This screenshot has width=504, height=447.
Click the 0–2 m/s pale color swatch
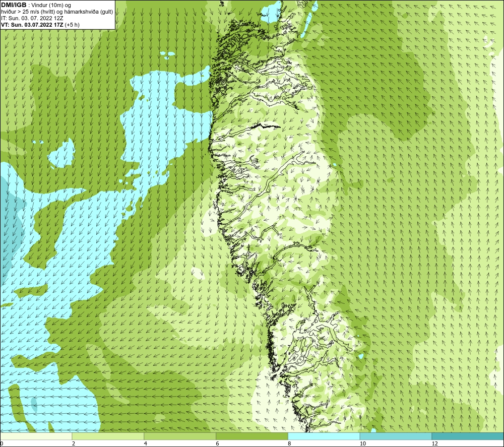(36, 436)
